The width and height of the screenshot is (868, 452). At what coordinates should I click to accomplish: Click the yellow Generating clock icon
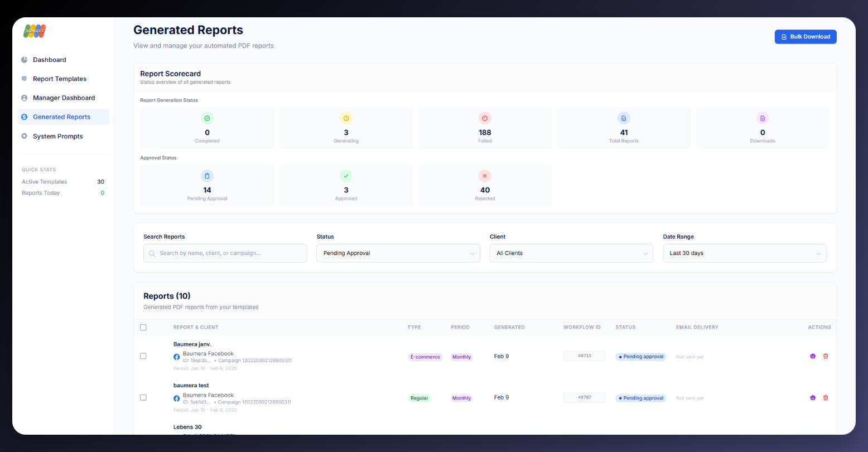pos(346,118)
